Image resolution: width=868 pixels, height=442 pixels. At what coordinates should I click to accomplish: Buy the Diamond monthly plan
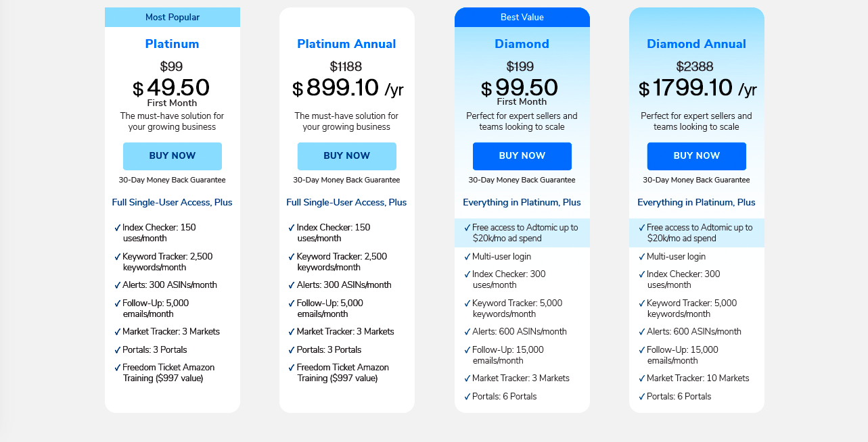pos(522,156)
